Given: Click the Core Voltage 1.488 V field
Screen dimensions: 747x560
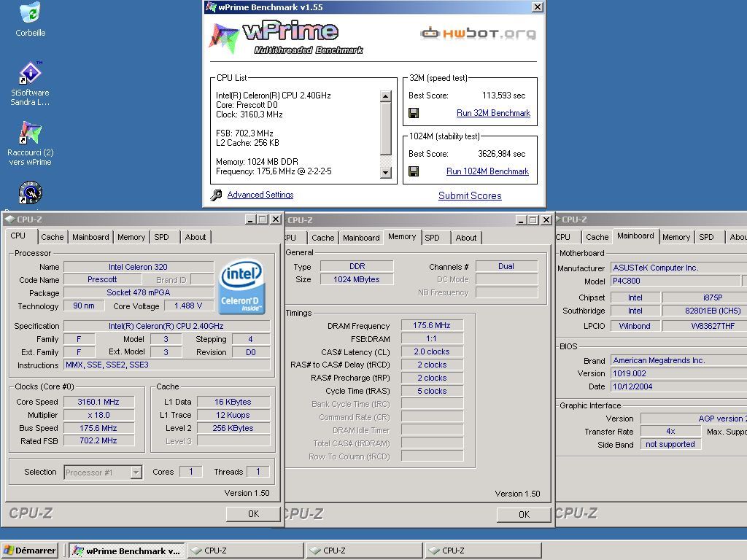Looking at the screenshot, I should click(188, 306).
